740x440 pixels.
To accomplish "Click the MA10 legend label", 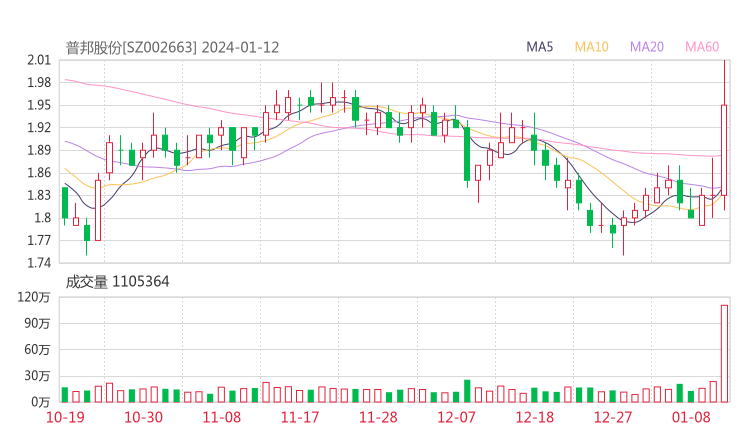I will [x=591, y=47].
